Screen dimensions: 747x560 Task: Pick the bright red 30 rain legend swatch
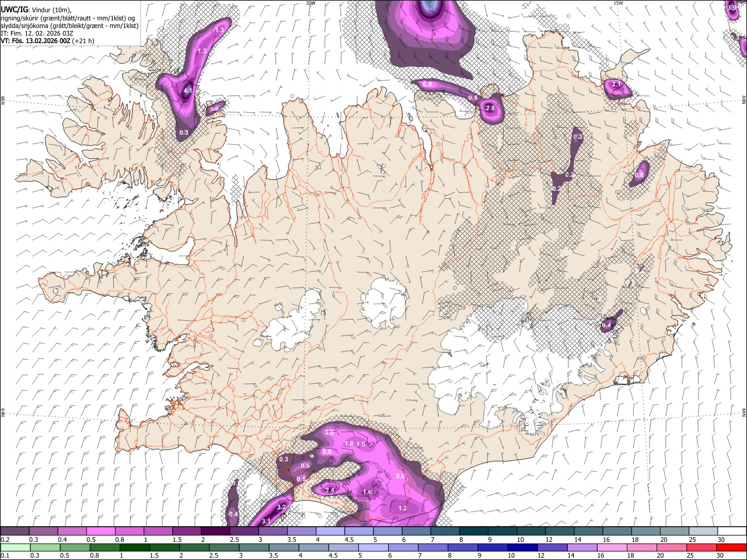731,547
